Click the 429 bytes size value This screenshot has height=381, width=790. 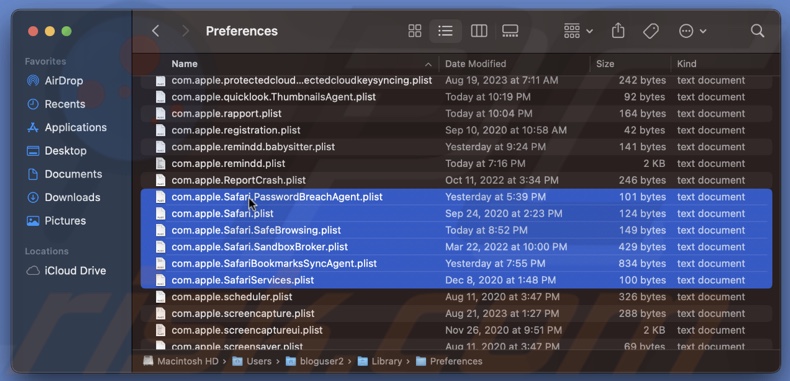(x=642, y=247)
